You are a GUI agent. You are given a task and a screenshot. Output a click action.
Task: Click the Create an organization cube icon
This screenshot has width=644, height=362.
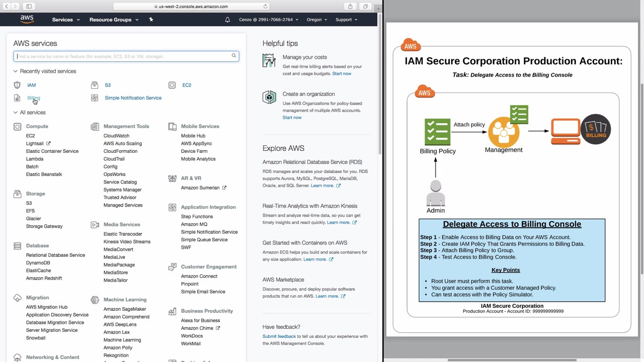[269, 97]
